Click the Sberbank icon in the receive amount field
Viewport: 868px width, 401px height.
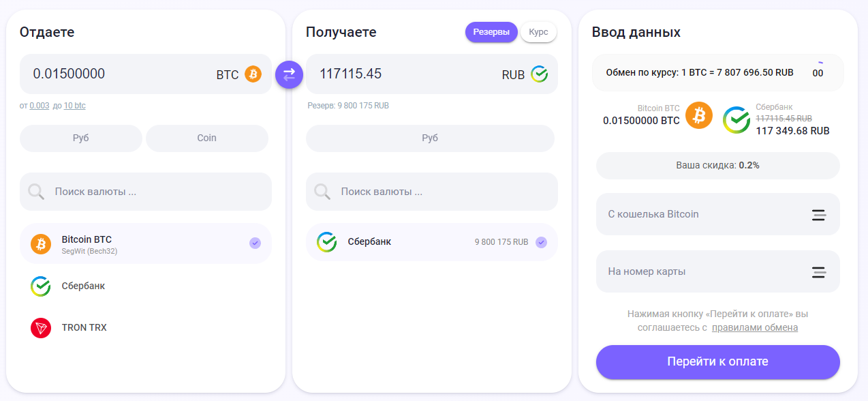[x=539, y=74]
